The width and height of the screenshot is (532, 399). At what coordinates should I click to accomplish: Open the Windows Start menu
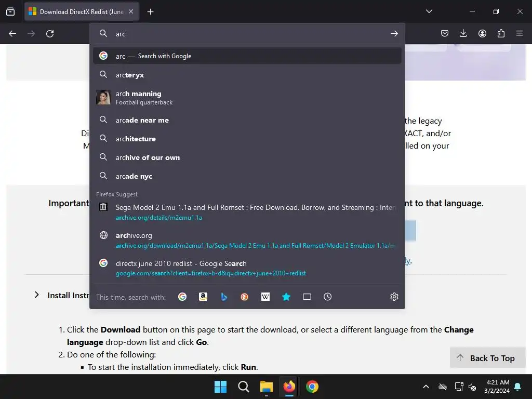click(x=220, y=387)
